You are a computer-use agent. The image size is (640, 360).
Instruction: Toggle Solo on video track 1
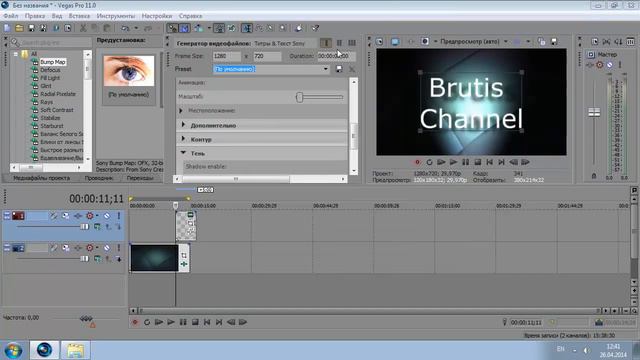click(x=119, y=216)
